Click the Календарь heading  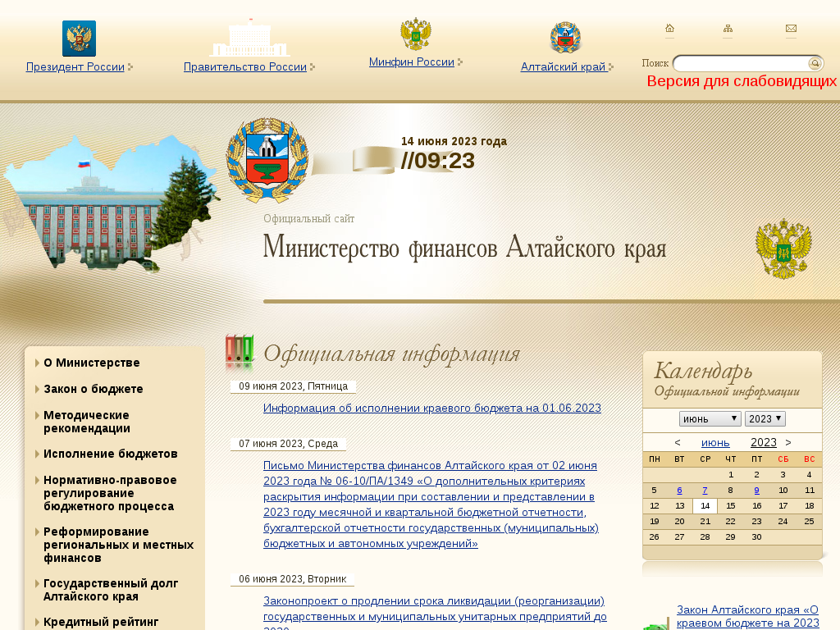pos(703,371)
